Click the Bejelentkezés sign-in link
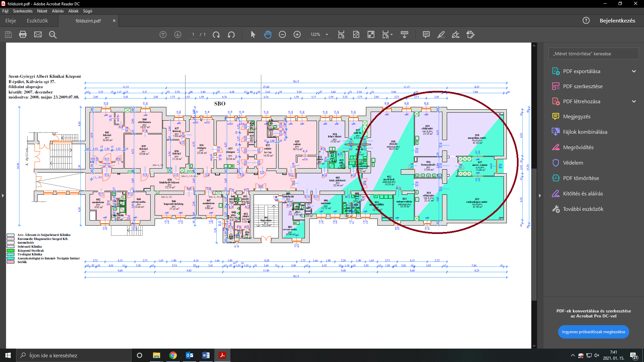Image resolution: width=644 pixels, height=362 pixels. (x=617, y=21)
